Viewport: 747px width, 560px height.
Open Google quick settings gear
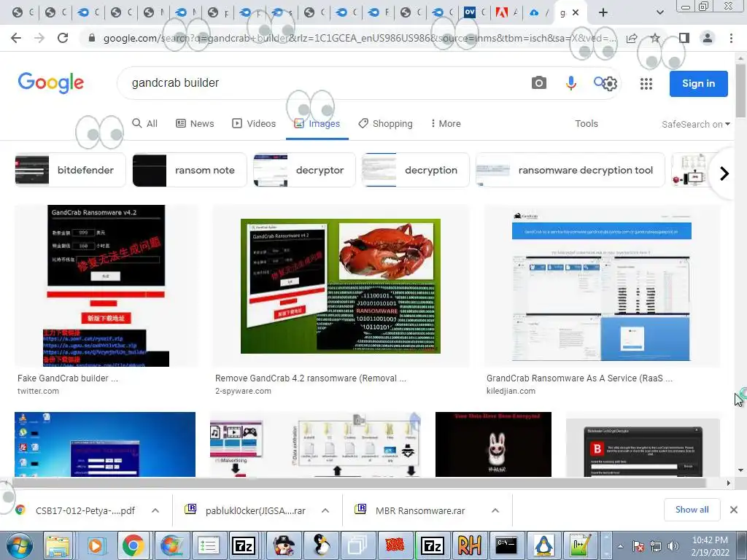pyautogui.click(x=609, y=84)
